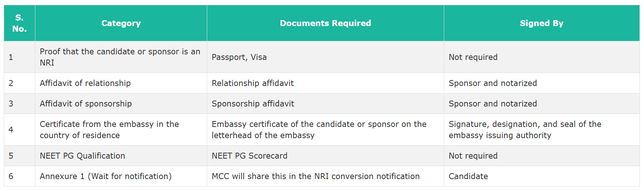Click the S. No. column header
644x191 pixels.
[x=19, y=23]
